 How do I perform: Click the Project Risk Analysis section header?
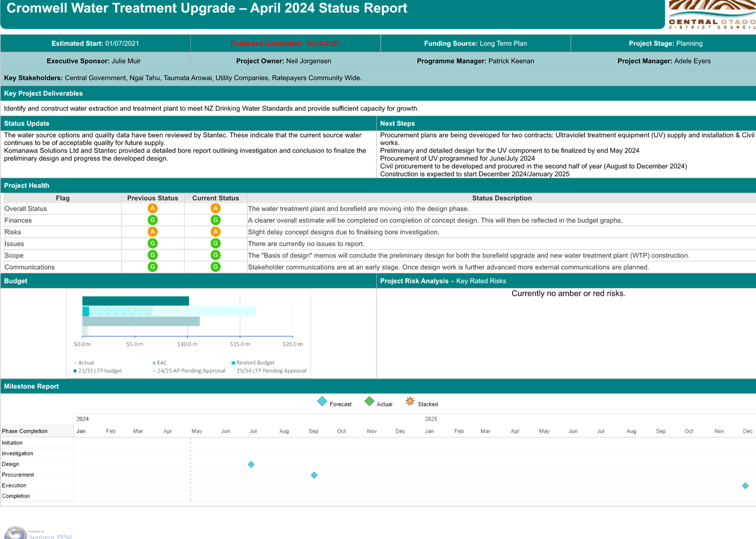[x=566, y=281]
